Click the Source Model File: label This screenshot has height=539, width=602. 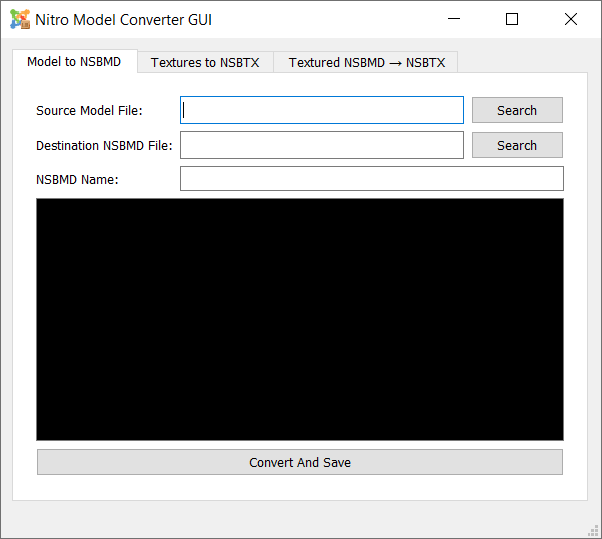point(89,111)
